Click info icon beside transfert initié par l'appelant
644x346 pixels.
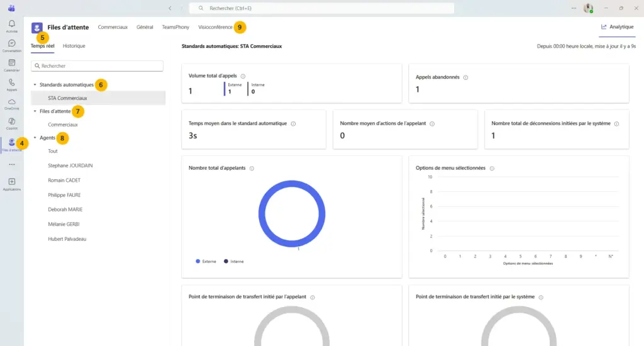(x=313, y=298)
